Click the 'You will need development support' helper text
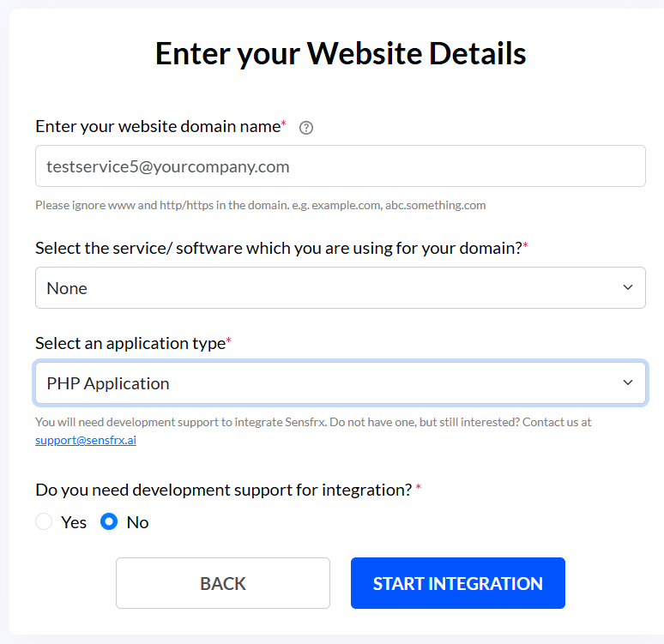The width and height of the screenshot is (664, 644). (x=313, y=422)
